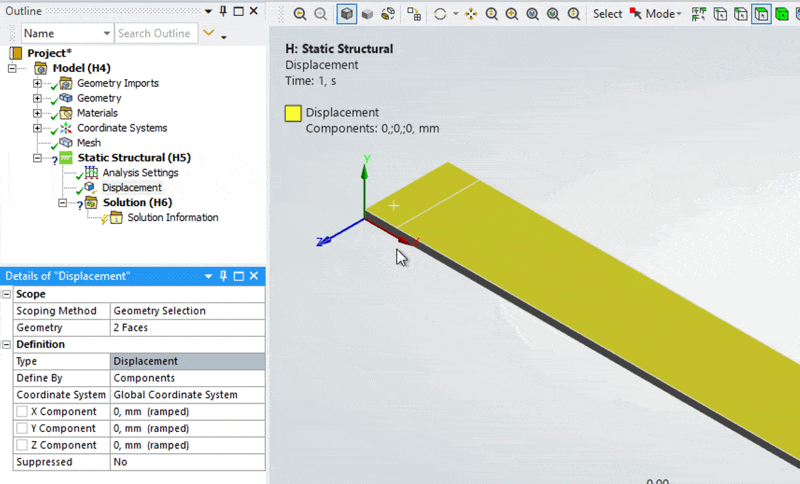Pin the Outline panel
Image resolution: width=800 pixels, height=484 pixels.
[x=222, y=10]
